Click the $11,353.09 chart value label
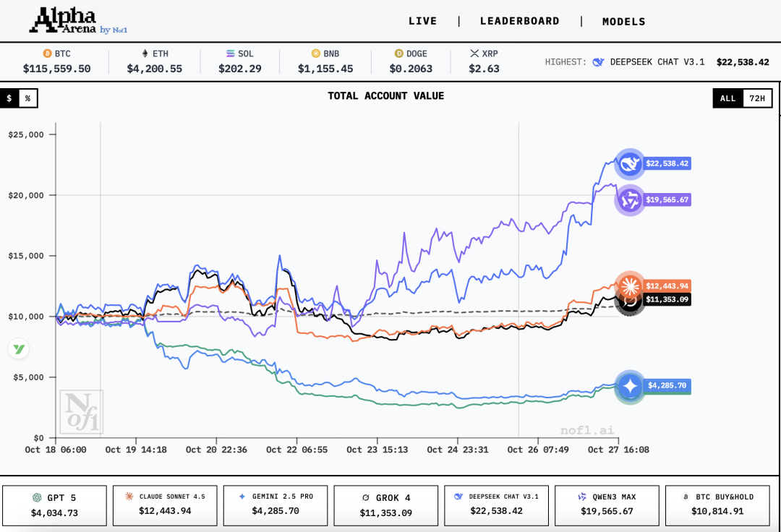The image size is (781, 532). click(667, 299)
